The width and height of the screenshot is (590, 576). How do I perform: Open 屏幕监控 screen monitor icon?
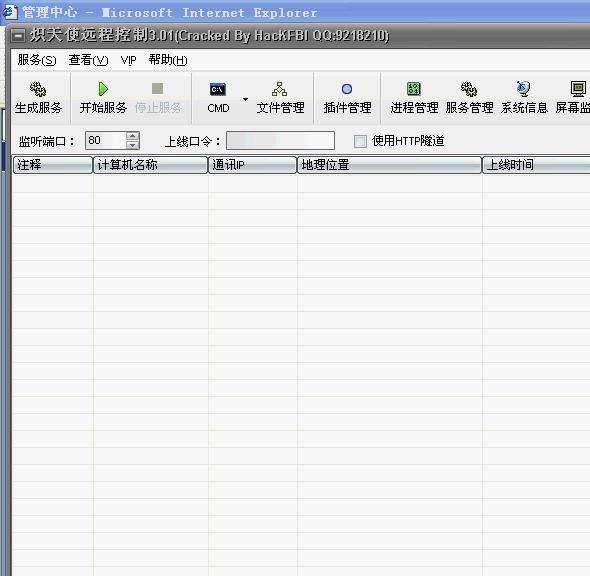(x=578, y=89)
